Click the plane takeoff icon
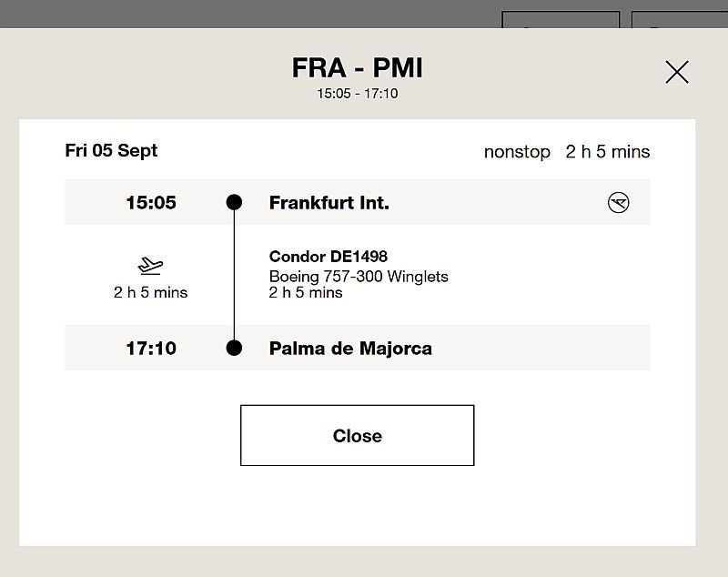 click(150, 266)
